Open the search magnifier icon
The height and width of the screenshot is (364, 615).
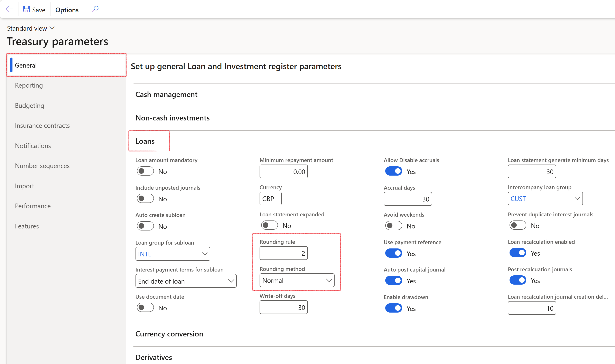point(95,9)
